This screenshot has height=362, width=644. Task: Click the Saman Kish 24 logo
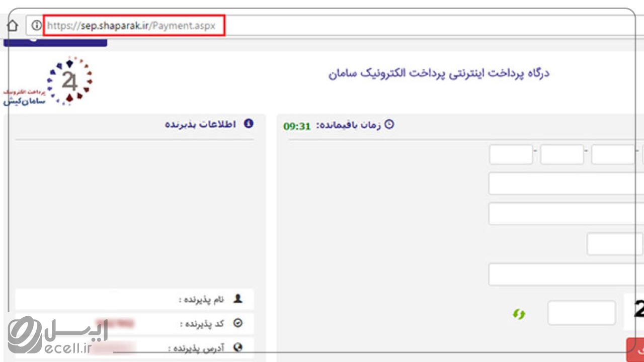[x=49, y=81]
